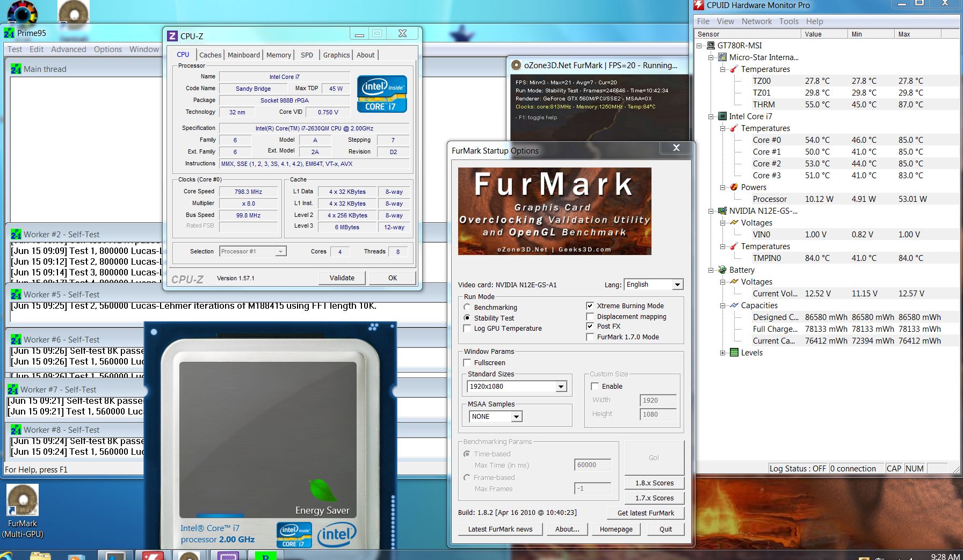
Task: Select the Voltages icon under NVIDIA N12E-GS
Action: click(734, 223)
